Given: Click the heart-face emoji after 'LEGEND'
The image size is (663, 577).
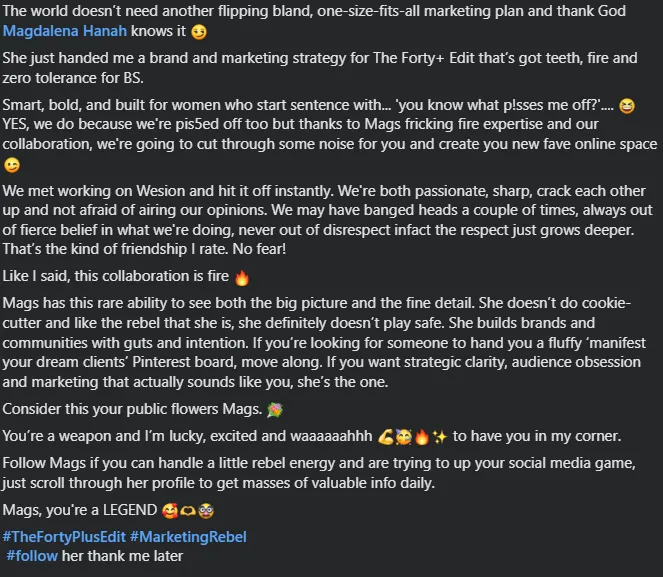Looking at the screenshot, I should (170, 511).
